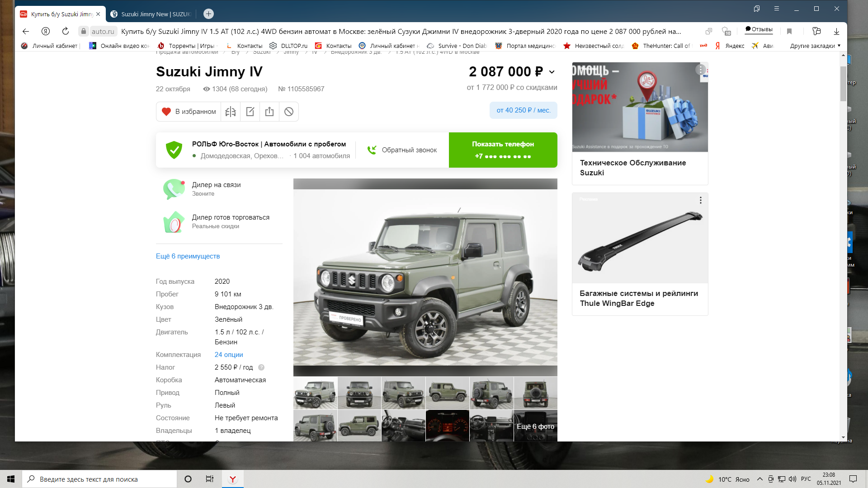The width and height of the screenshot is (868, 488).
Task: Expand 'Ещё 6 преимуществ' link
Action: tap(188, 256)
